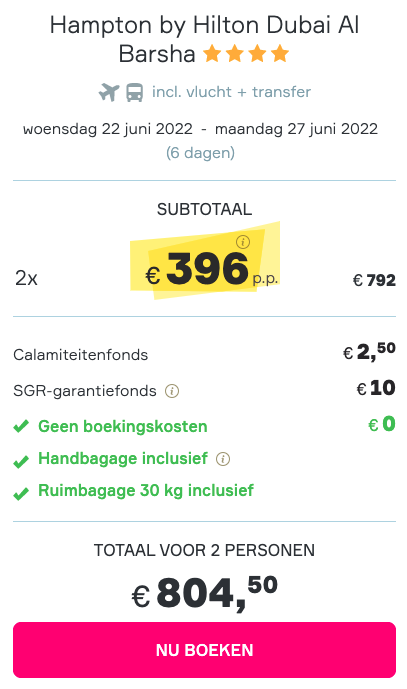
Task: Click checkmark beside Geen boekingskosten
Action: click(21, 426)
